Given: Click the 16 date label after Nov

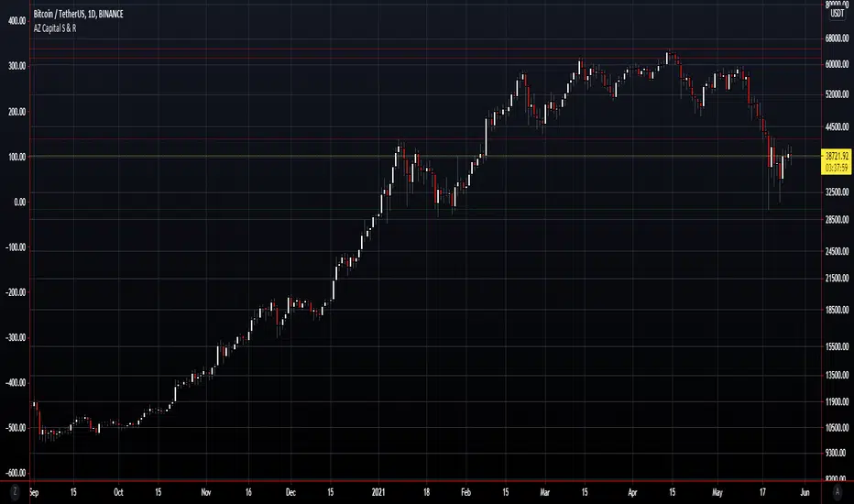Looking at the screenshot, I should click(x=248, y=493).
